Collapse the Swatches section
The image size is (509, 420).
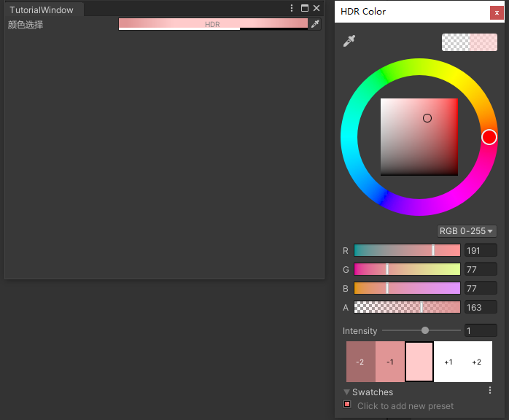click(x=346, y=392)
